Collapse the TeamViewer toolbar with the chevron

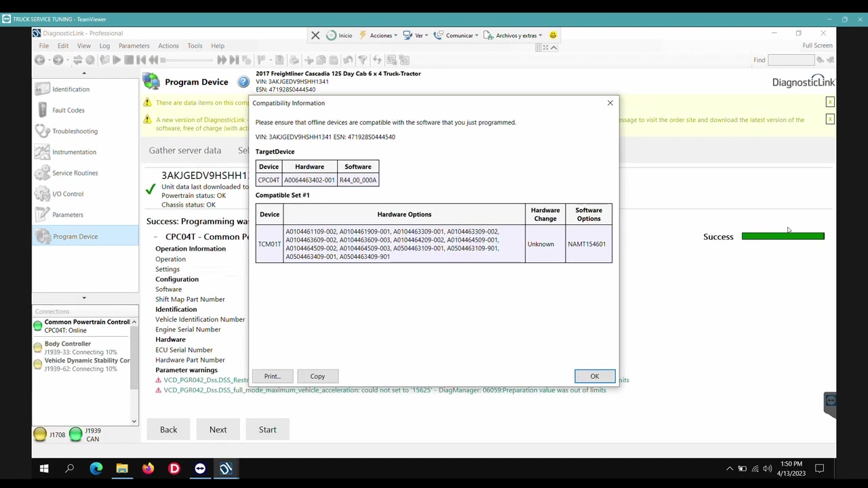click(x=553, y=47)
